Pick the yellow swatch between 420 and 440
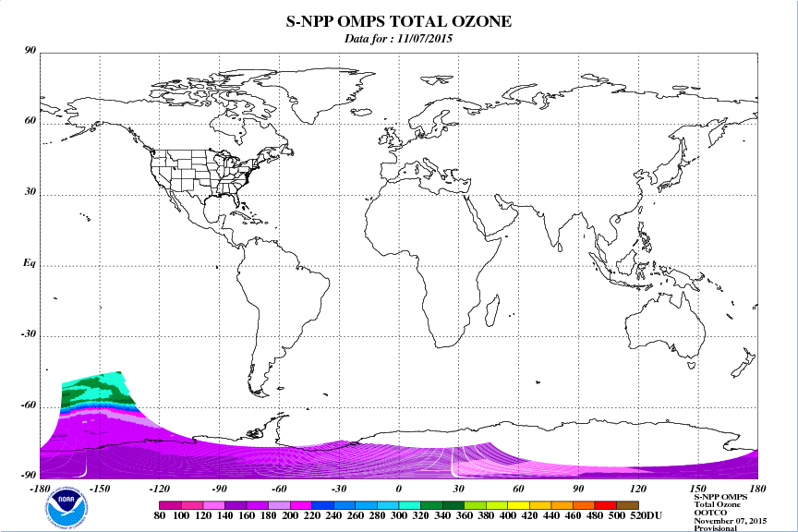The image size is (798, 532). pyautogui.click(x=540, y=505)
